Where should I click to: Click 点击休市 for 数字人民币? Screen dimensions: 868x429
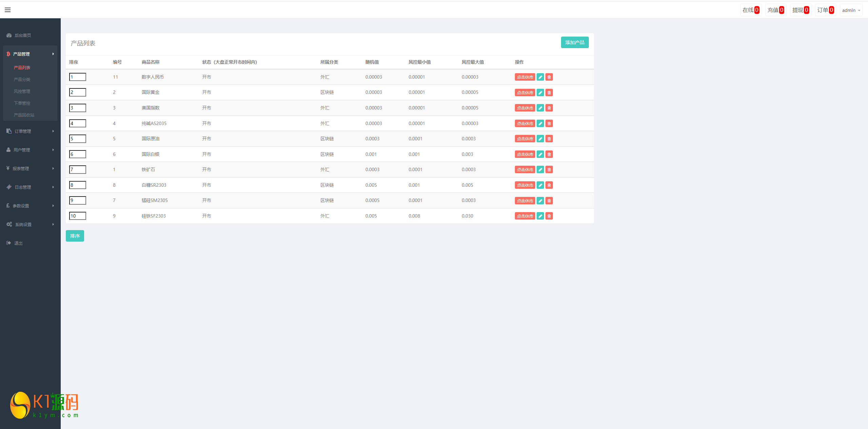point(525,77)
